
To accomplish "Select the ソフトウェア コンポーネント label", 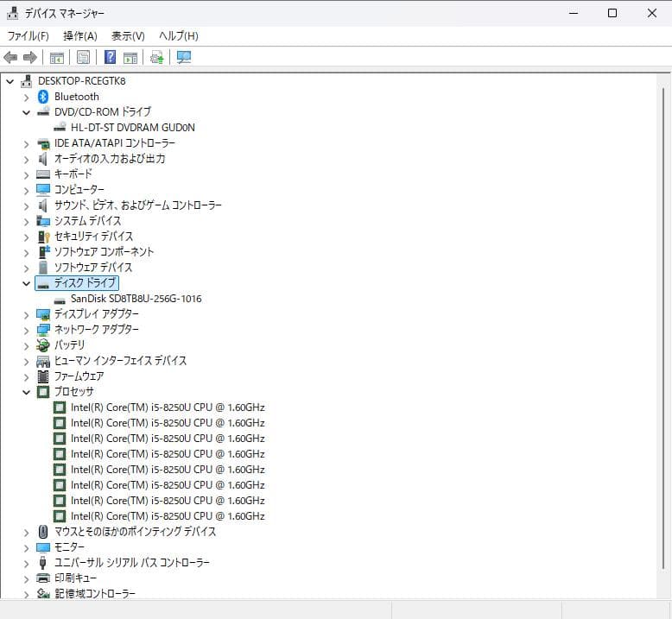I will (x=104, y=252).
